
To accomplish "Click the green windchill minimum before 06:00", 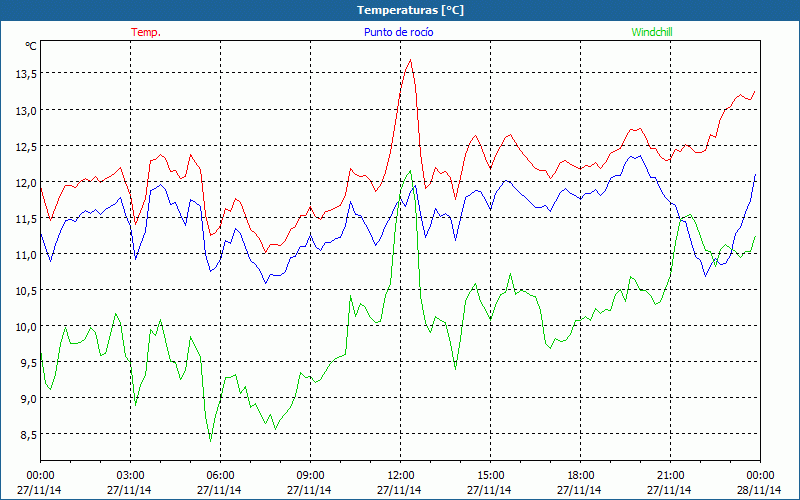I will point(210,441).
